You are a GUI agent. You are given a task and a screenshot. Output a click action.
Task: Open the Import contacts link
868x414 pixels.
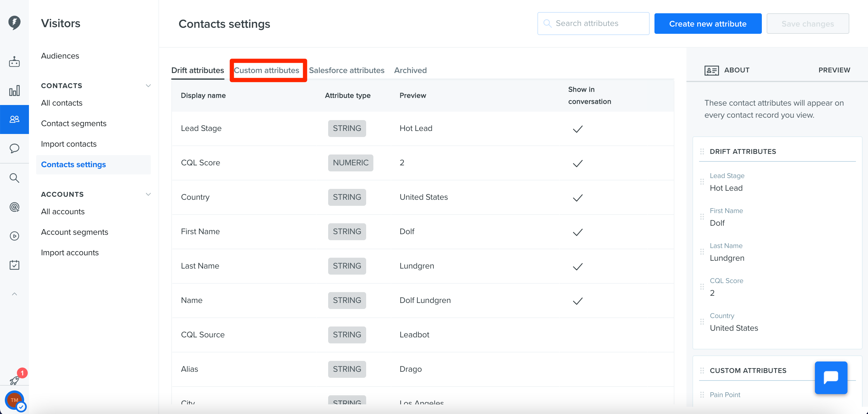[69, 144]
